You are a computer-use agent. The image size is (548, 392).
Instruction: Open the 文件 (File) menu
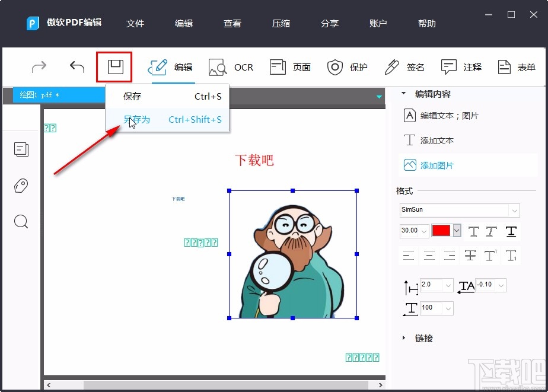tap(135, 24)
